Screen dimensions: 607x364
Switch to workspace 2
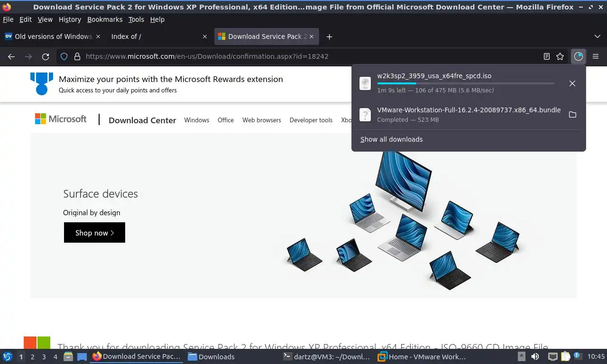[x=32, y=357]
